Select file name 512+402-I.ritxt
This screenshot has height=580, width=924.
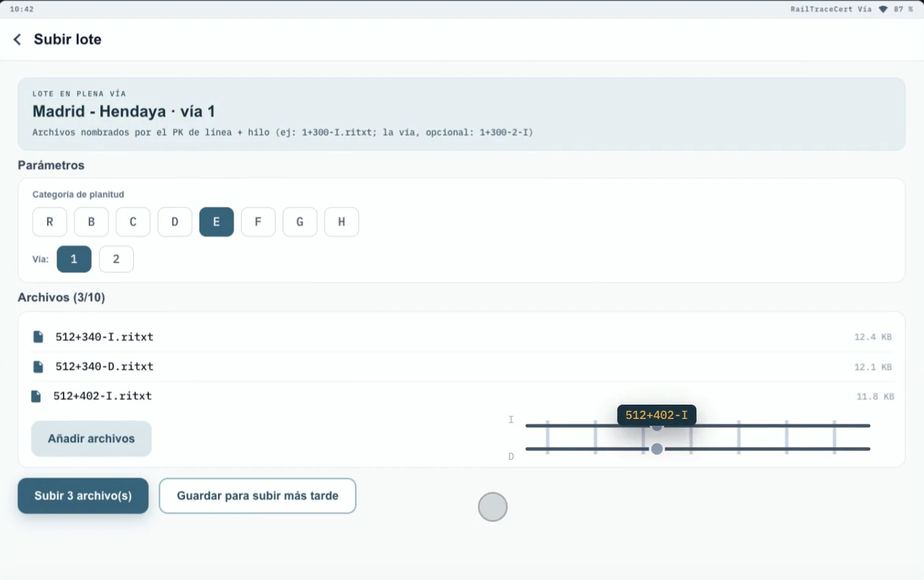click(102, 396)
